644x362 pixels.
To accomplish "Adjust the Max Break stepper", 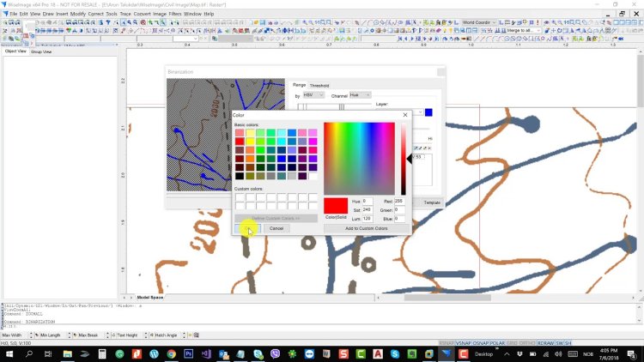I will pyautogui.click(x=107, y=335).
